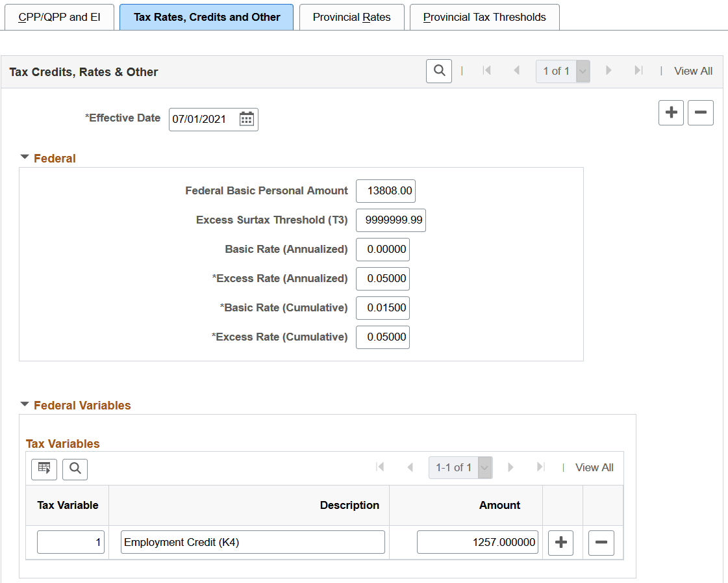Edit the Excess Rate (Annualized) field

point(383,279)
